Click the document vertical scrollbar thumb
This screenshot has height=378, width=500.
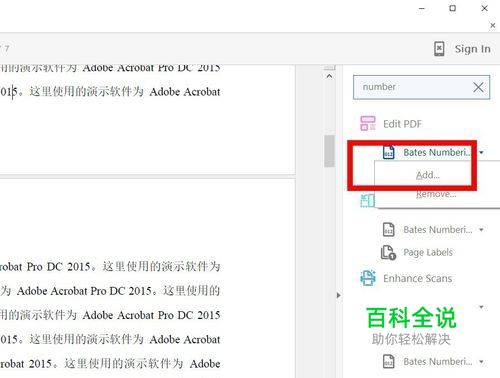(x=329, y=151)
